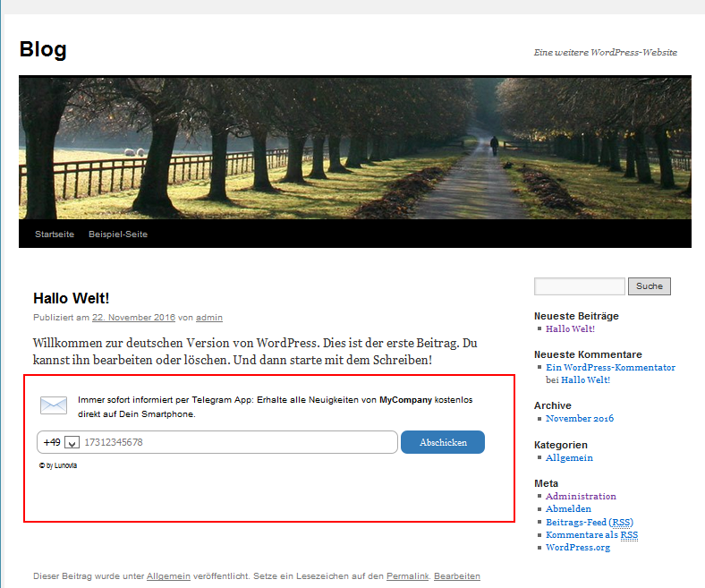Click the phone number input field

pos(239,443)
